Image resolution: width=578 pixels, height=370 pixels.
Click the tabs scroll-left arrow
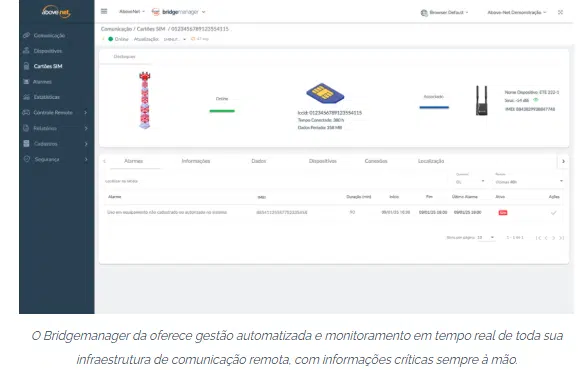click(x=105, y=161)
